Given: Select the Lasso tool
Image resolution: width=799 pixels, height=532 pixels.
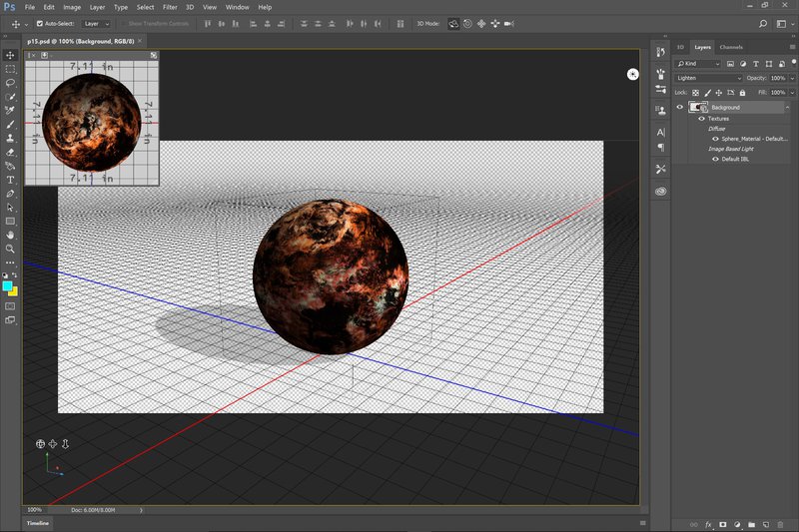Looking at the screenshot, I should (10, 83).
